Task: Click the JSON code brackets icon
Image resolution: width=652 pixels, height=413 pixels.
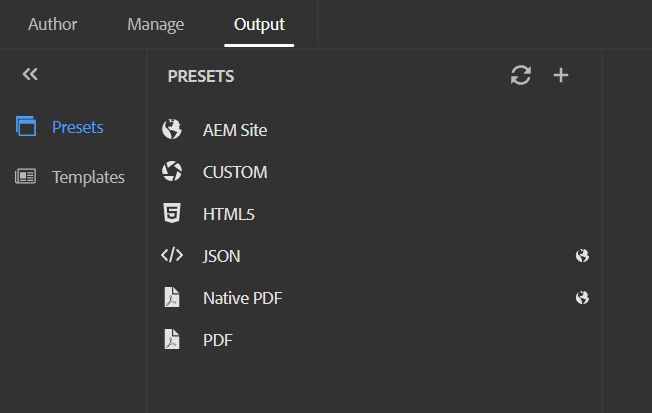Action: pos(172,255)
